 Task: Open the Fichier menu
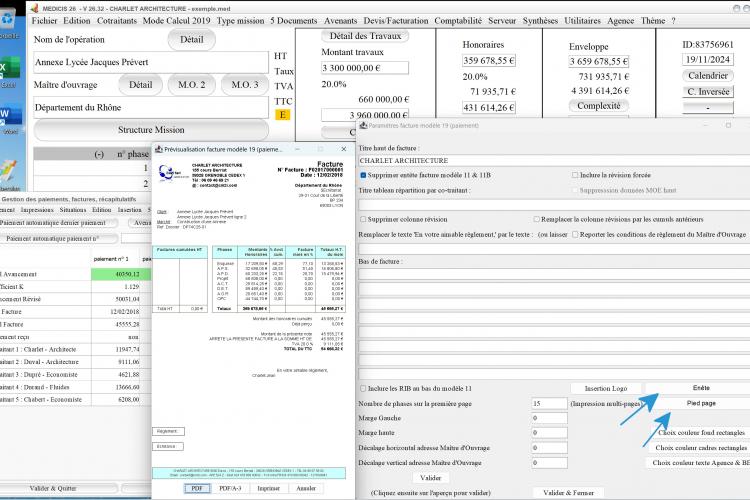44,21
